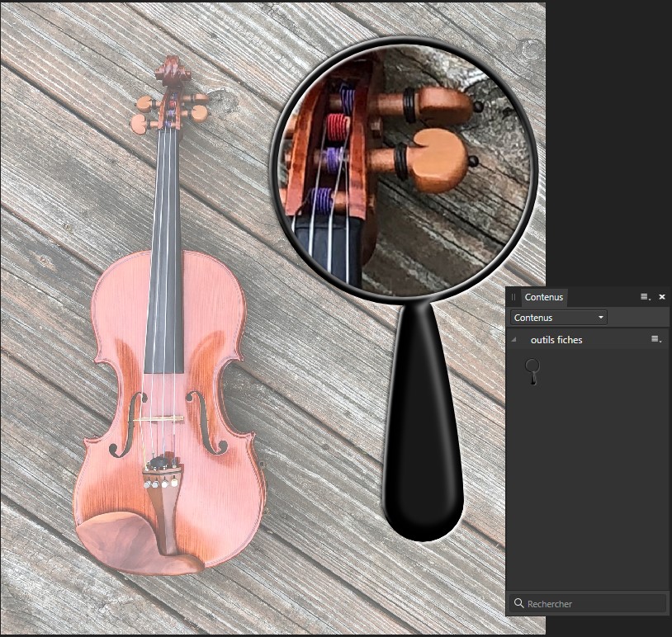Viewport: 672px width, 637px height.
Task: Collapse the outils fiches category
Action: (x=514, y=340)
